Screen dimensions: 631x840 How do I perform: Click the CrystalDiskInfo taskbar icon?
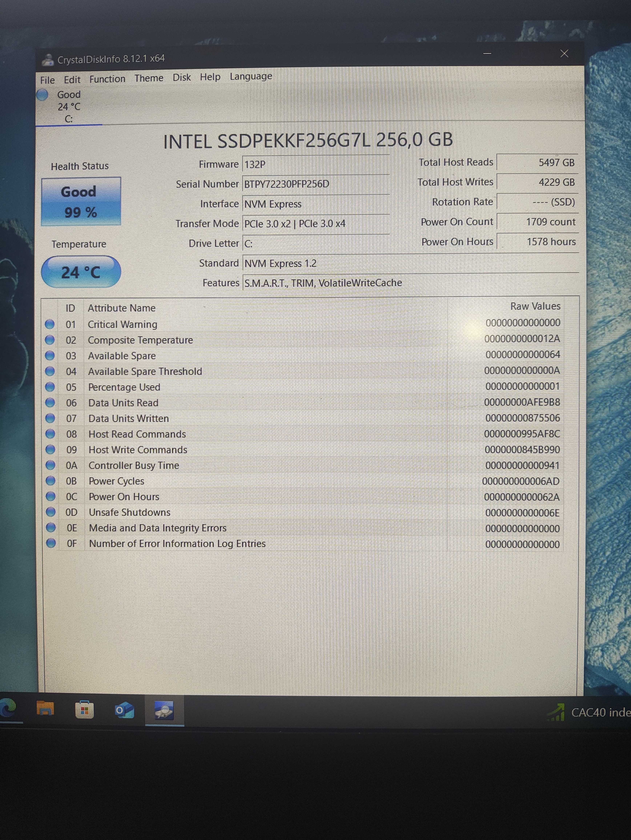(164, 710)
